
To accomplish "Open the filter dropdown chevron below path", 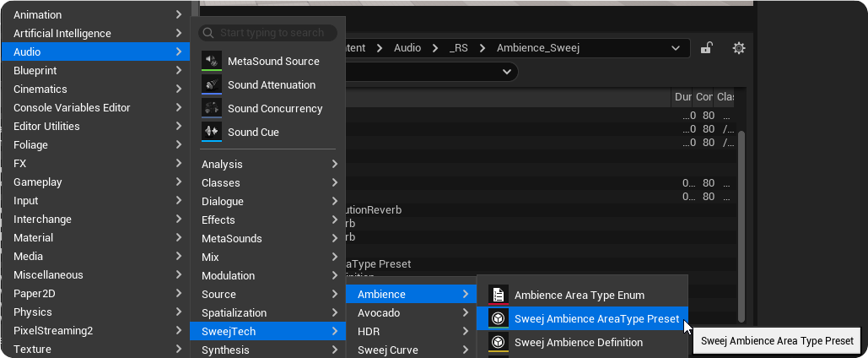I will [506, 72].
